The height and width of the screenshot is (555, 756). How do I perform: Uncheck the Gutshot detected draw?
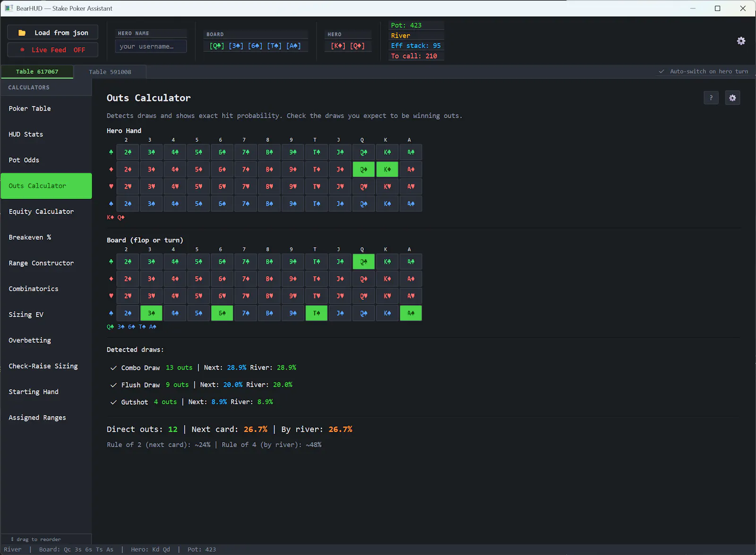(113, 402)
